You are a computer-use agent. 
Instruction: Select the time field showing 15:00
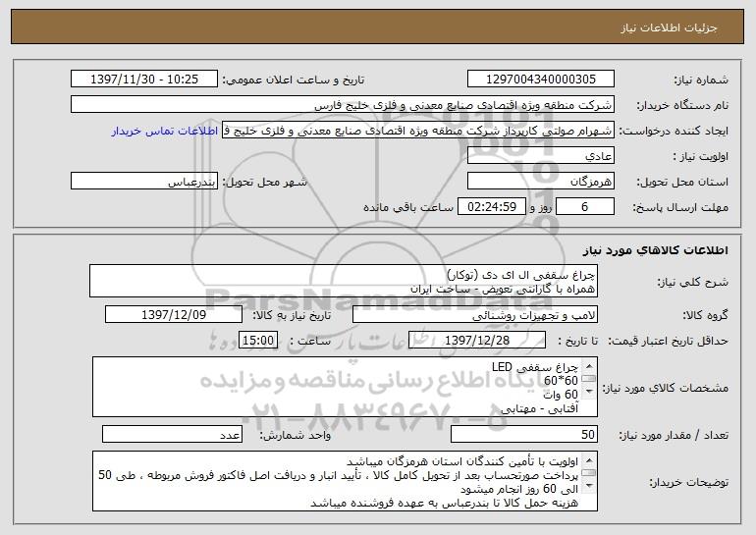tap(258, 341)
